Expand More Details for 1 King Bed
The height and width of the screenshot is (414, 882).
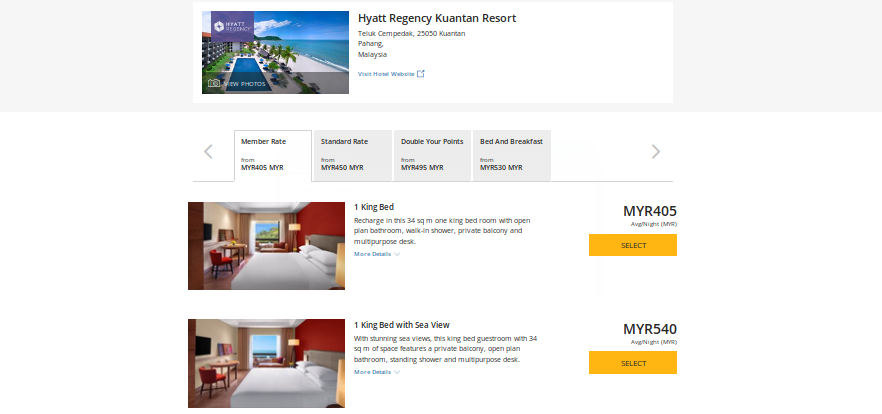[x=376, y=254]
